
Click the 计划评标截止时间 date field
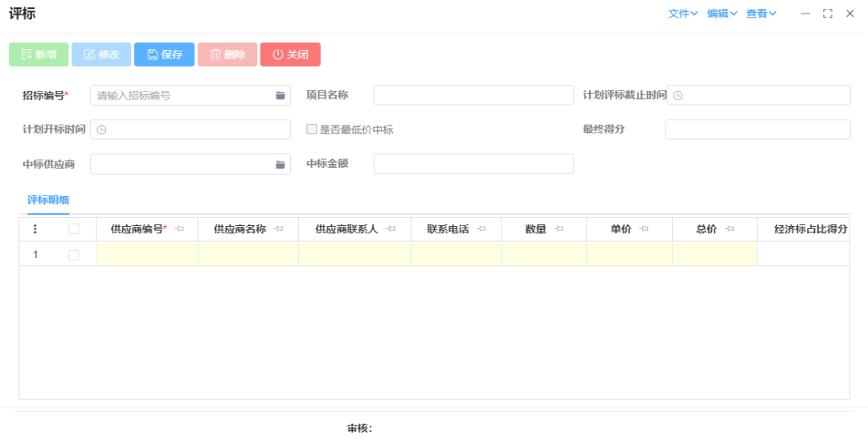(759, 95)
